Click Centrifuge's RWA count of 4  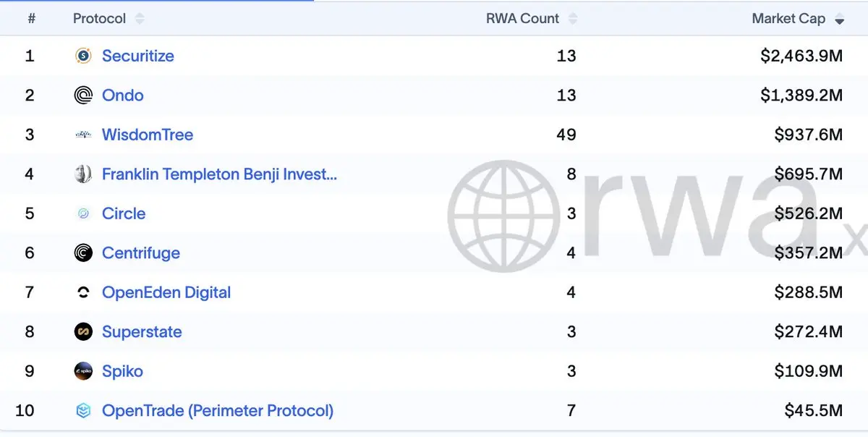pyautogui.click(x=571, y=253)
